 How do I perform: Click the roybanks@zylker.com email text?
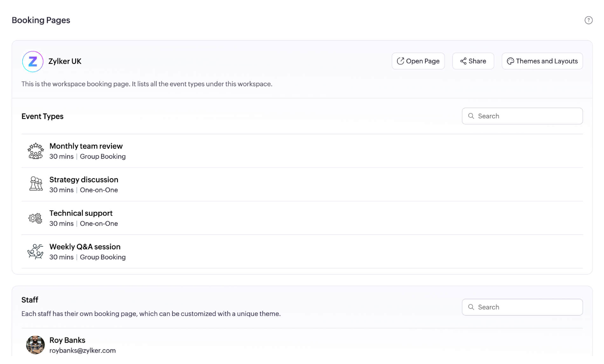(82, 350)
